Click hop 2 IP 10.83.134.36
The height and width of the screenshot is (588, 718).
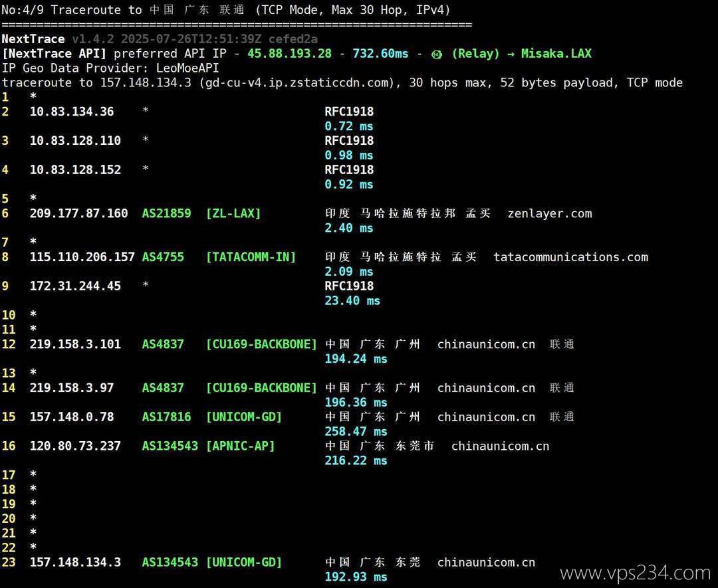coord(72,112)
